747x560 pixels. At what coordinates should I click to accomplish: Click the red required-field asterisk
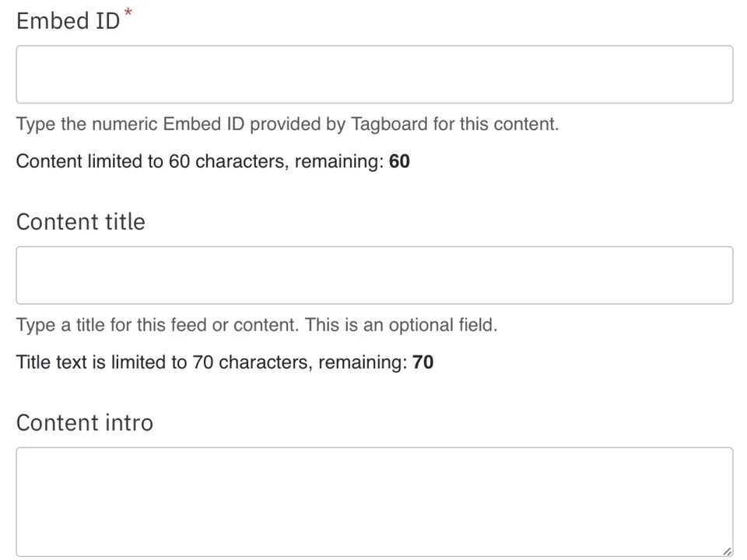click(x=127, y=12)
